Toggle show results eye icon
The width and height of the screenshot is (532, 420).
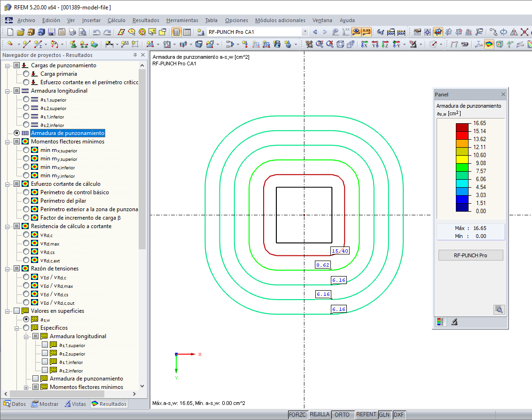356,32
